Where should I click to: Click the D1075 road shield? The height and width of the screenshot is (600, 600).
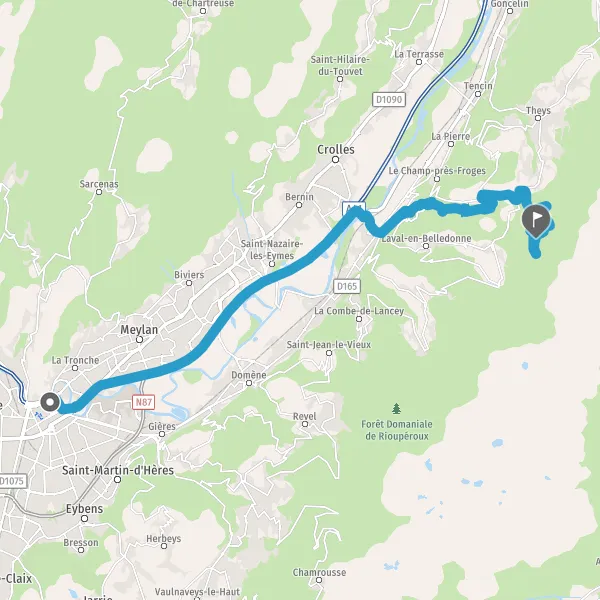(x=12, y=481)
